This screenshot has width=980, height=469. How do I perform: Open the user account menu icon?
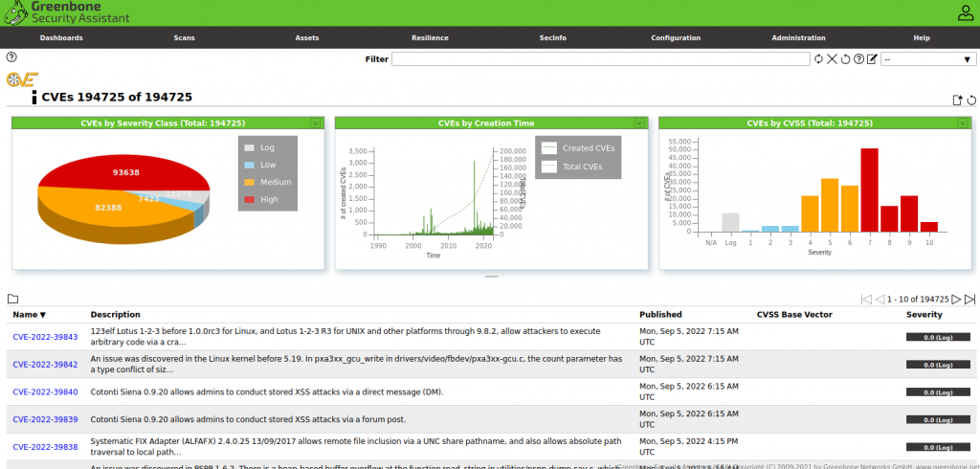(966, 13)
